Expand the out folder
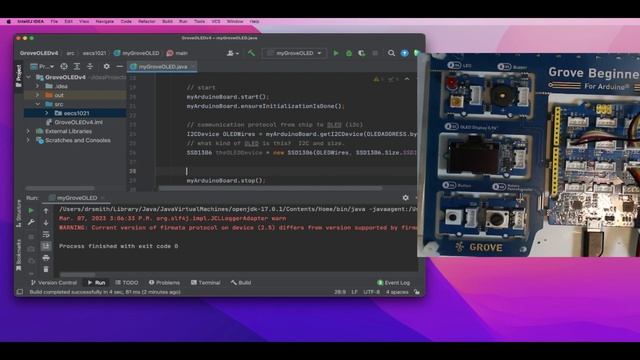 pos(38,95)
